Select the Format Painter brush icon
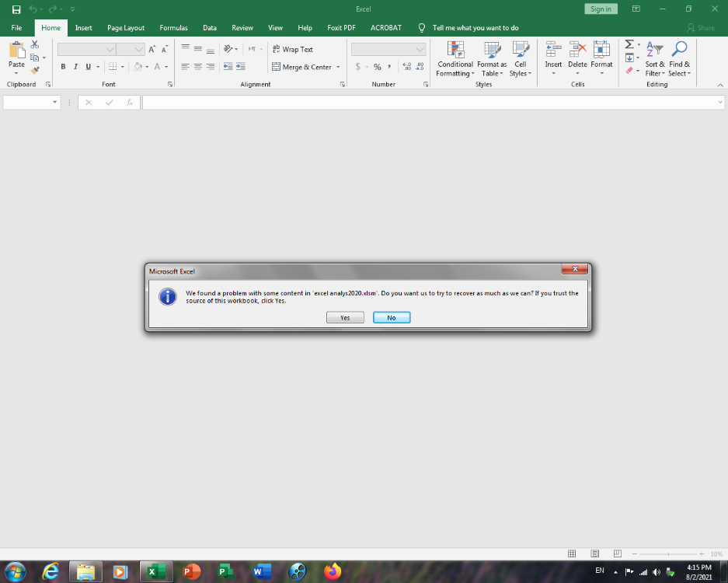The height and width of the screenshot is (583, 728). point(35,70)
